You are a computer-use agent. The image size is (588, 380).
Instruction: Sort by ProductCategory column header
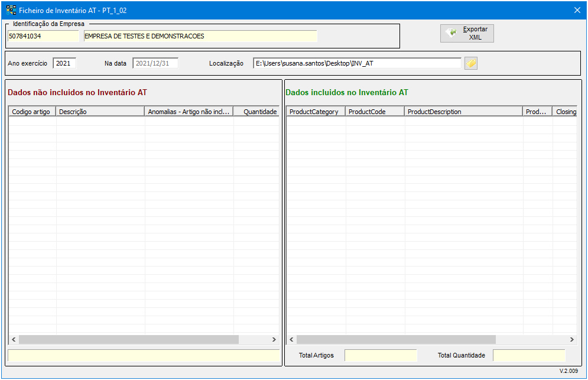tap(316, 112)
